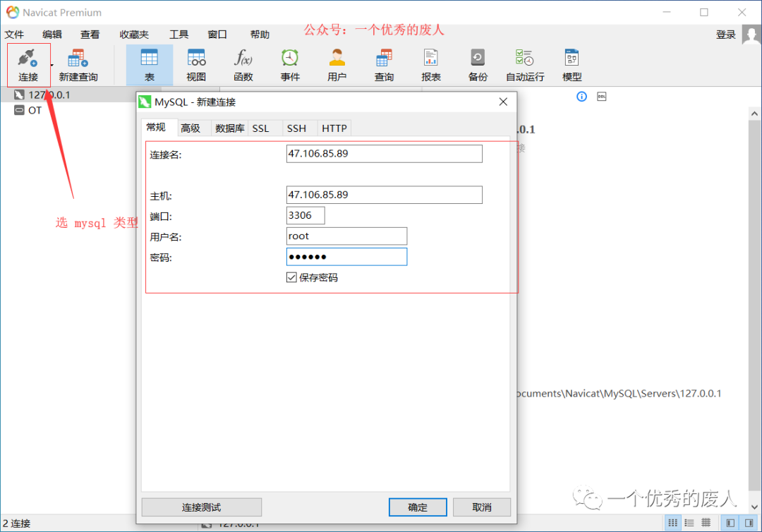Open the Model (模型) toolbar icon

click(x=572, y=65)
